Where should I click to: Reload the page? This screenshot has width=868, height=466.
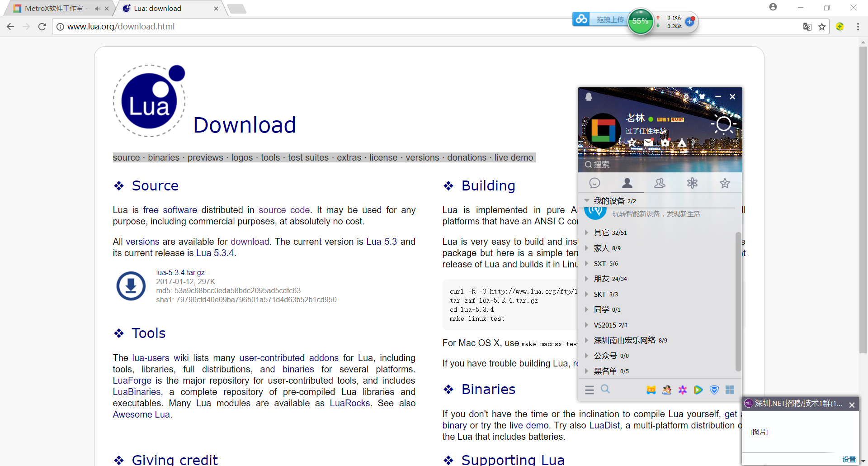tap(42, 27)
